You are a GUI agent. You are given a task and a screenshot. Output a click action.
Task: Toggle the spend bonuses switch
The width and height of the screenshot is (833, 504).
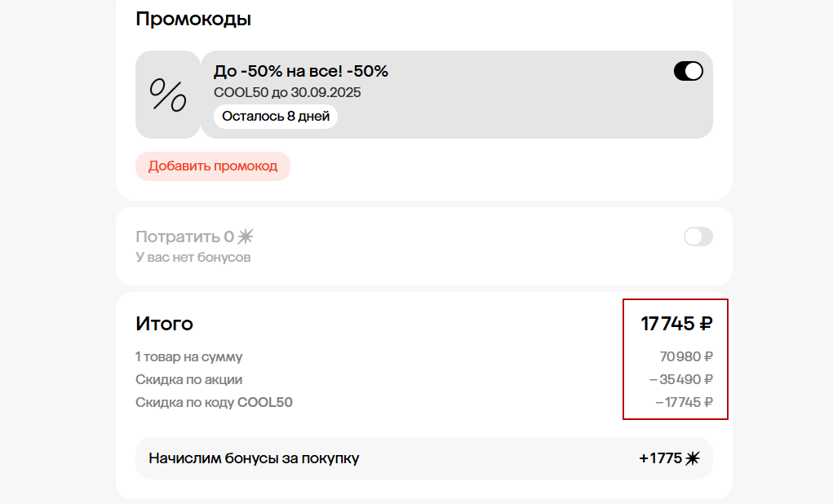coord(698,237)
